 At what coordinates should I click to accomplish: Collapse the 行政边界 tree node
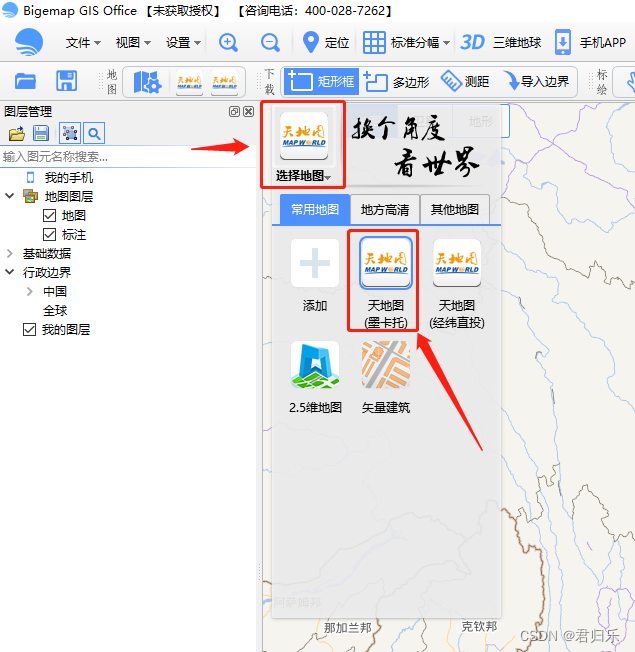[x=10, y=272]
